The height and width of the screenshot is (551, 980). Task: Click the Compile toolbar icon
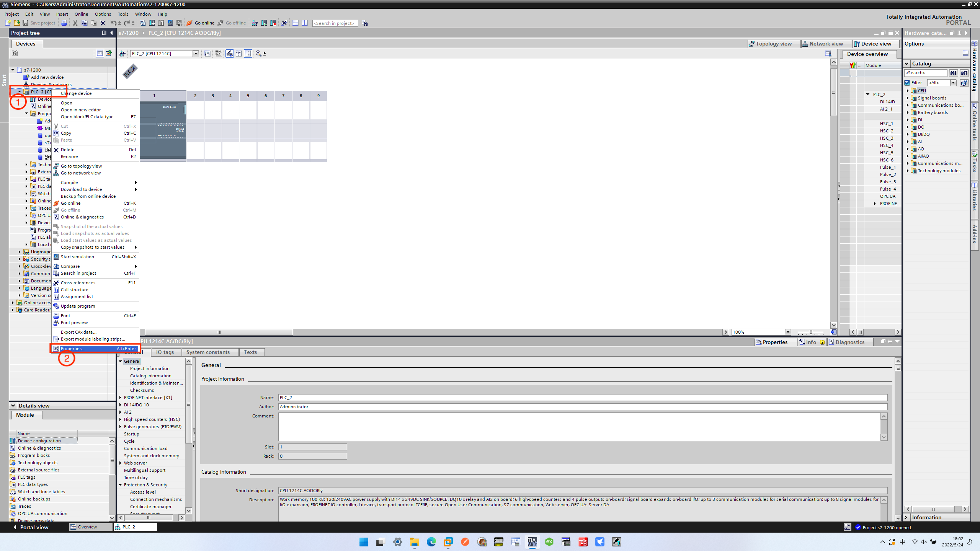coord(142,23)
